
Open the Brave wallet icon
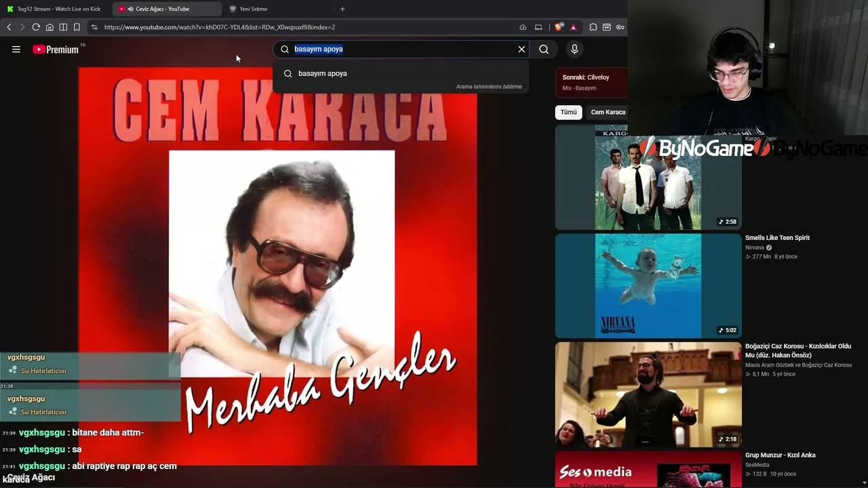607,27
